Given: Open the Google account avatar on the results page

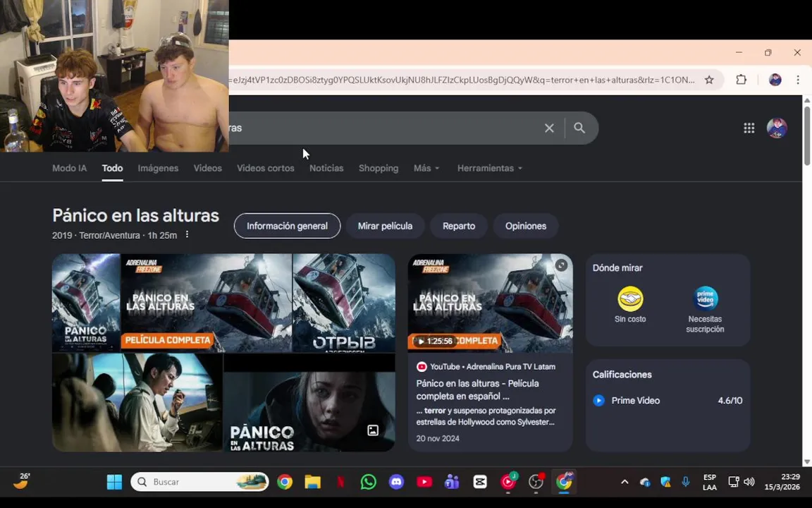Looking at the screenshot, I should pos(777,128).
